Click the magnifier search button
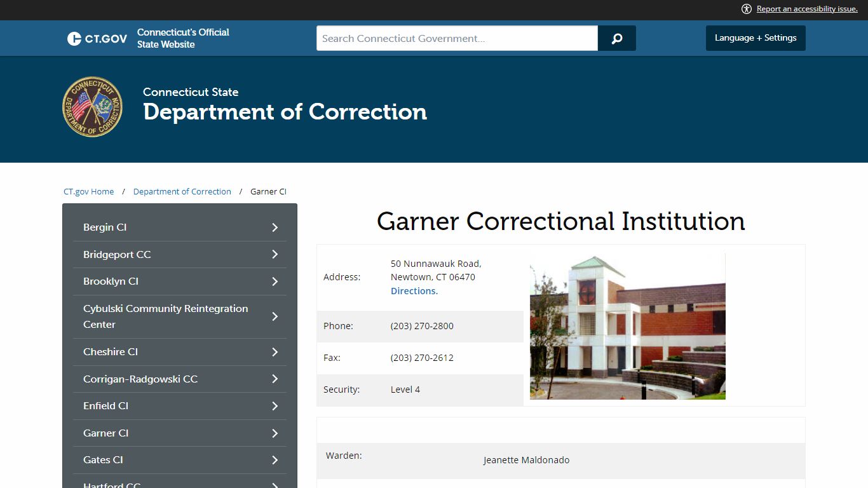The image size is (868, 488). coord(616,38)
